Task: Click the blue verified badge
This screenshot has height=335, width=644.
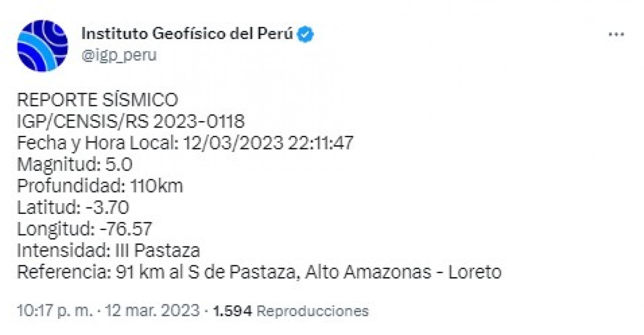Action: point(306,34)
